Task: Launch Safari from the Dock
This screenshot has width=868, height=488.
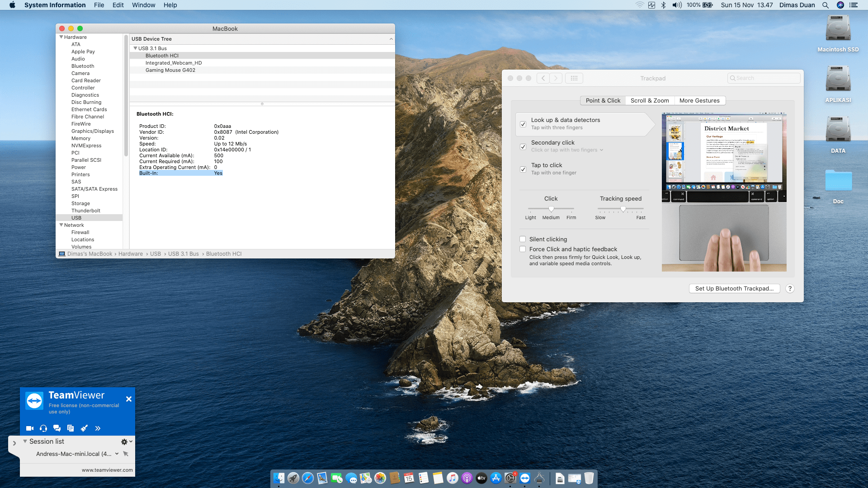Action: pos(308,478)
